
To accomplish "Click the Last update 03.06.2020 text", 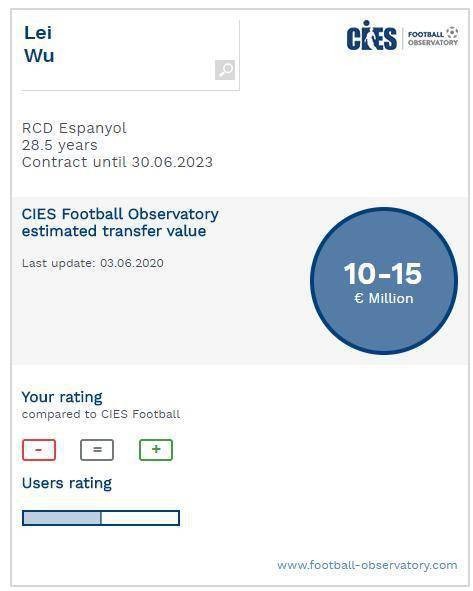I will [93, 263].
